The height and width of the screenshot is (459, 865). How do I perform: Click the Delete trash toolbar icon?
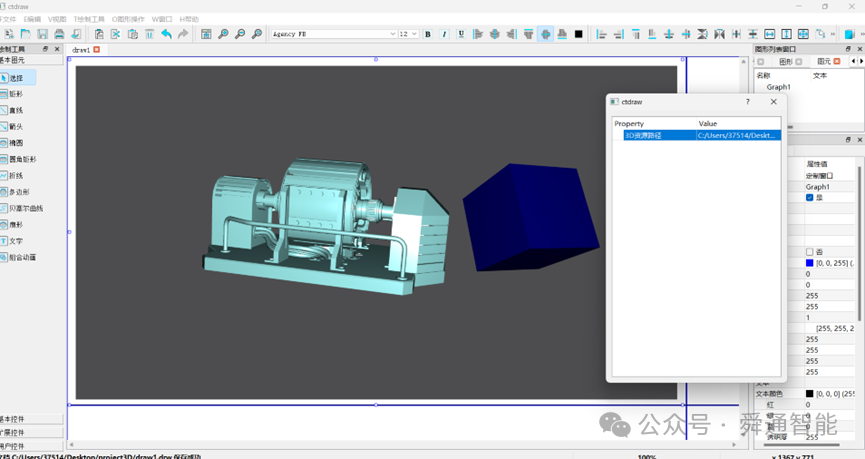point(149,34)
